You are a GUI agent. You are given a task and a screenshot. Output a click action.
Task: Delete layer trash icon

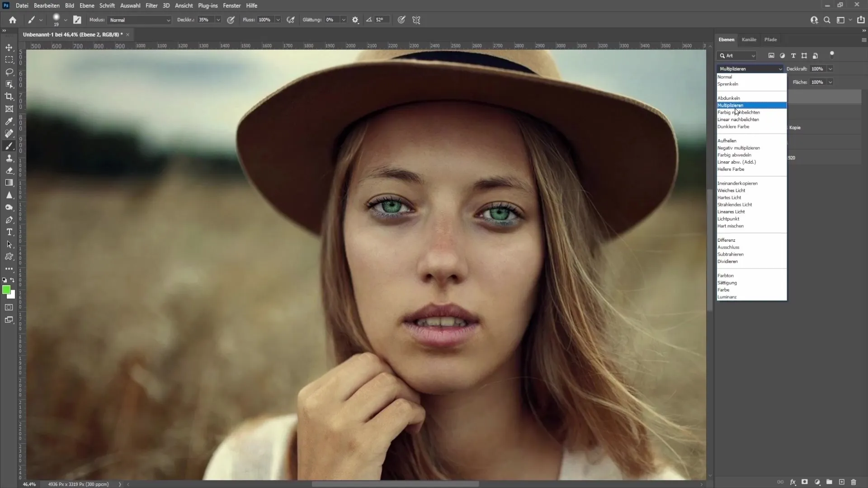pyautogui.click(x=854, y=482)
